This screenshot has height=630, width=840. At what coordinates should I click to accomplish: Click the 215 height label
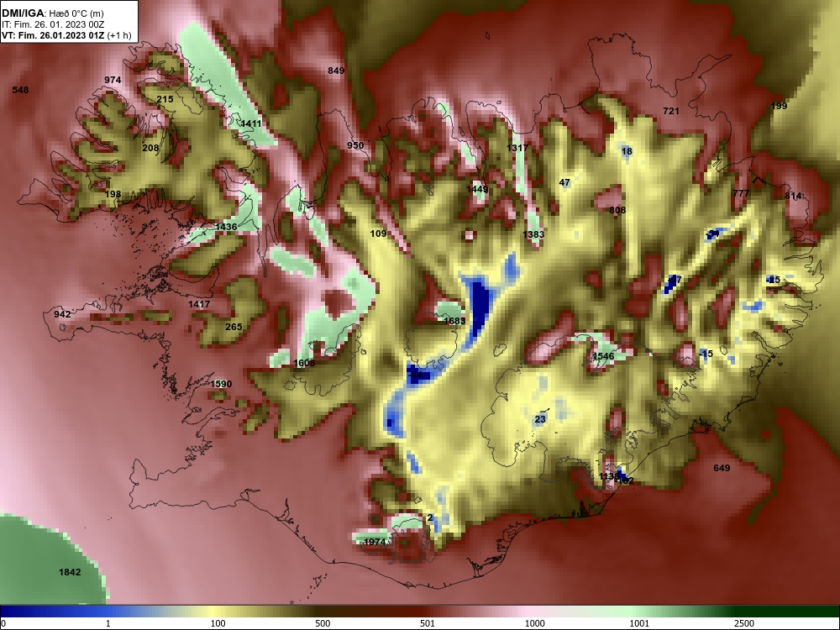pos(165,99)
